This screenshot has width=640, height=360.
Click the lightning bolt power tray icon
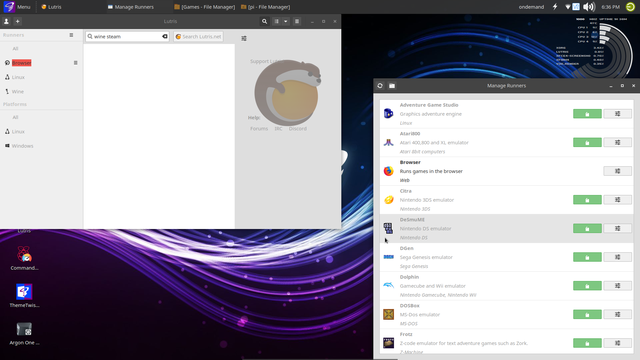[555, 7]
